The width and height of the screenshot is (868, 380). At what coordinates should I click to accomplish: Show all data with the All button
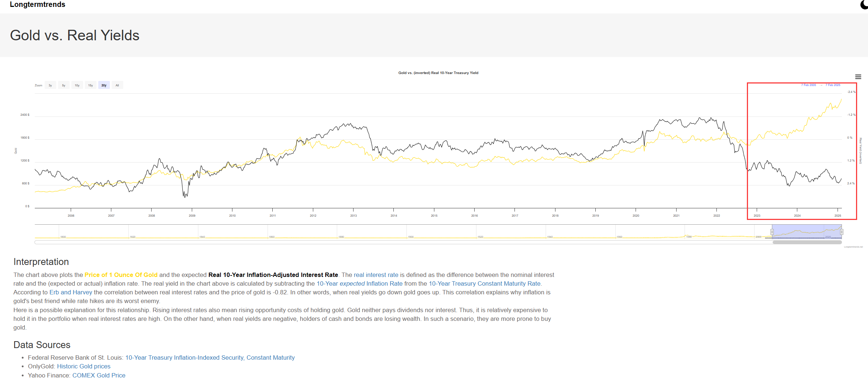click(x=117, y=85)
